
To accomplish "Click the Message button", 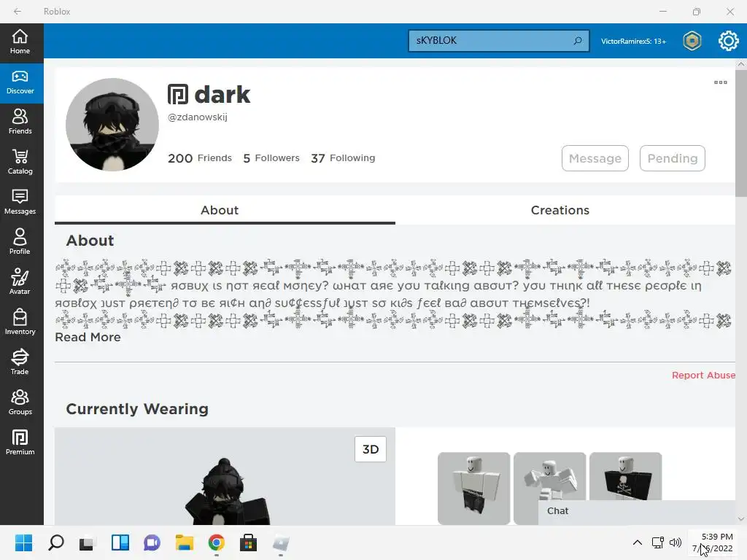I will pos(595,158).
